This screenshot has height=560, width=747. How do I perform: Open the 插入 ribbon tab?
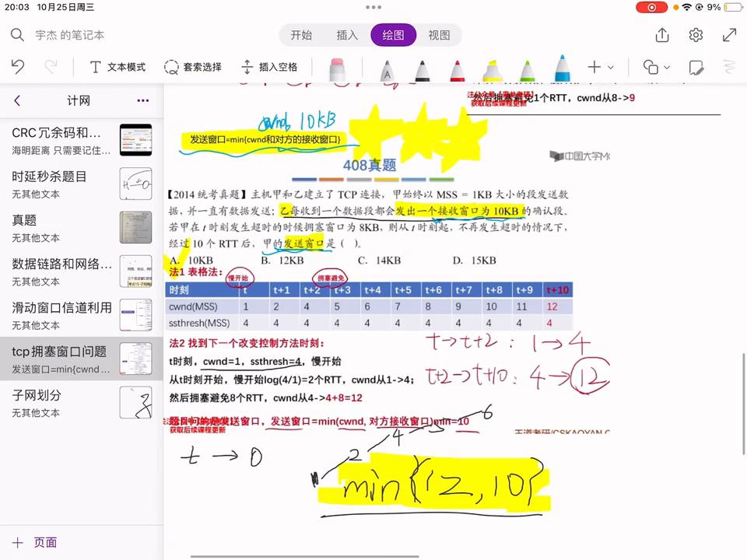click(346, 35)
